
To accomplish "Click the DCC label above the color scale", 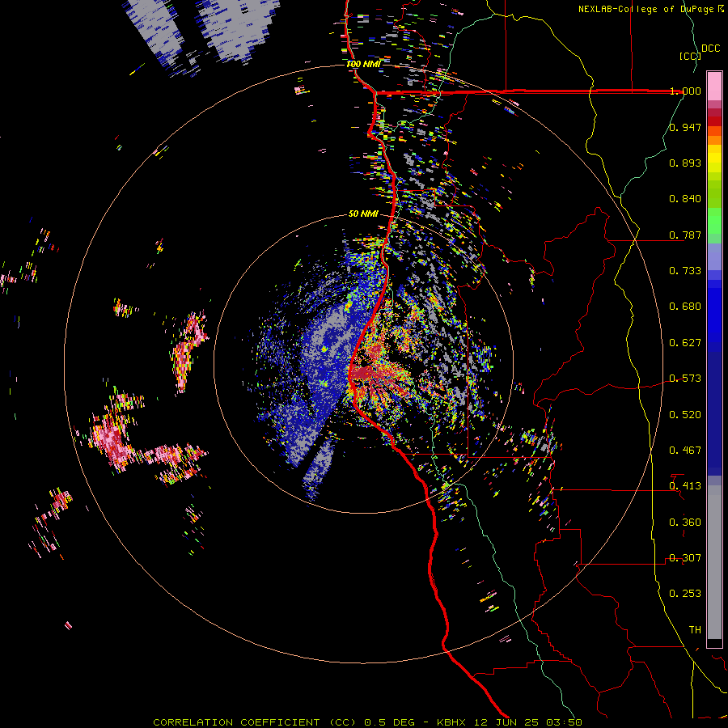I will pos(710,49).
